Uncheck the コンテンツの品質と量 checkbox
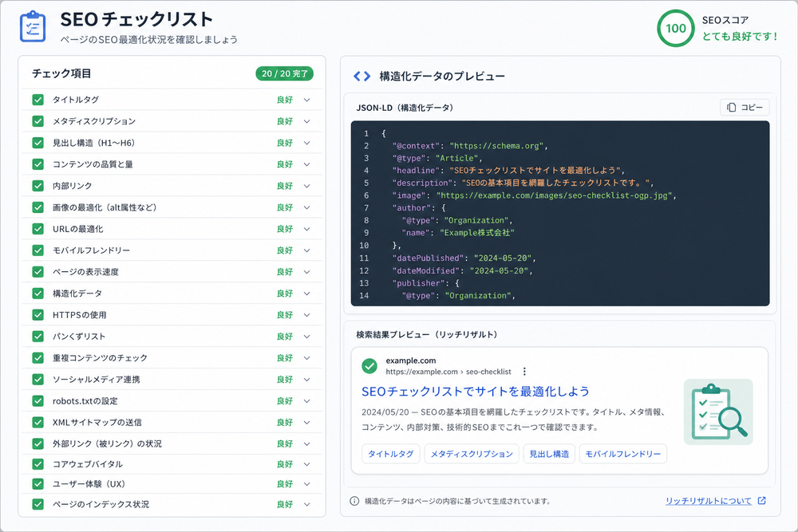 38,164
